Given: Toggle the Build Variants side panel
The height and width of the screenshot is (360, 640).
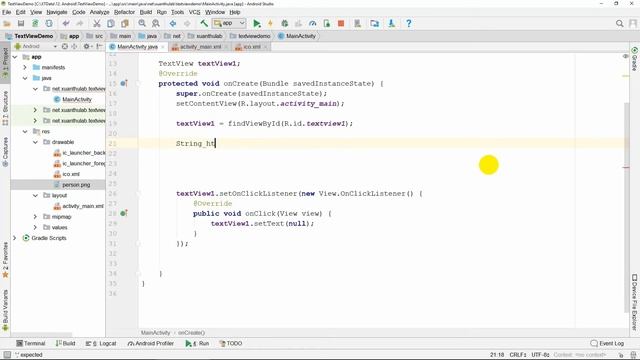Looking at the screenshot, I should click(5, 310).
